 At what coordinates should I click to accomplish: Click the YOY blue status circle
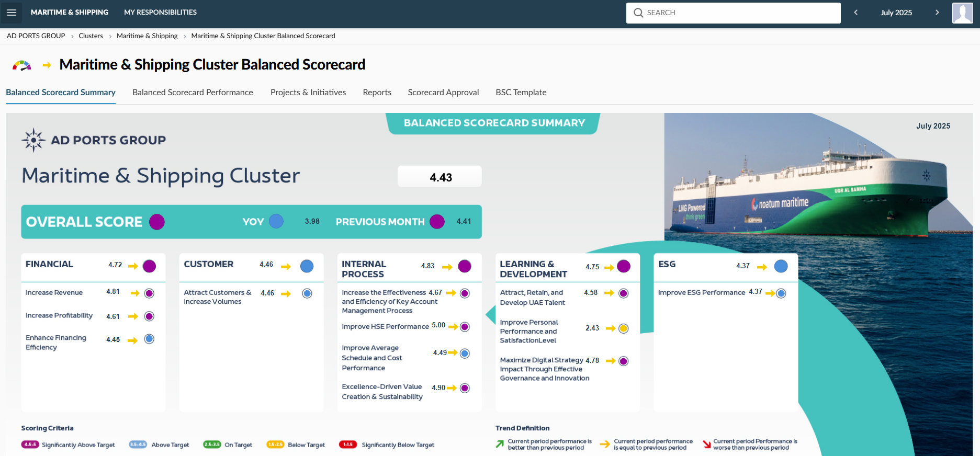coord(276,221)
